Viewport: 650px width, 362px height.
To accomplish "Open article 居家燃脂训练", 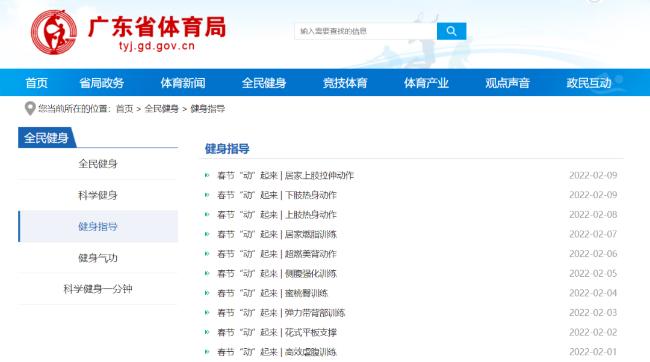I will tap(277, 234).
